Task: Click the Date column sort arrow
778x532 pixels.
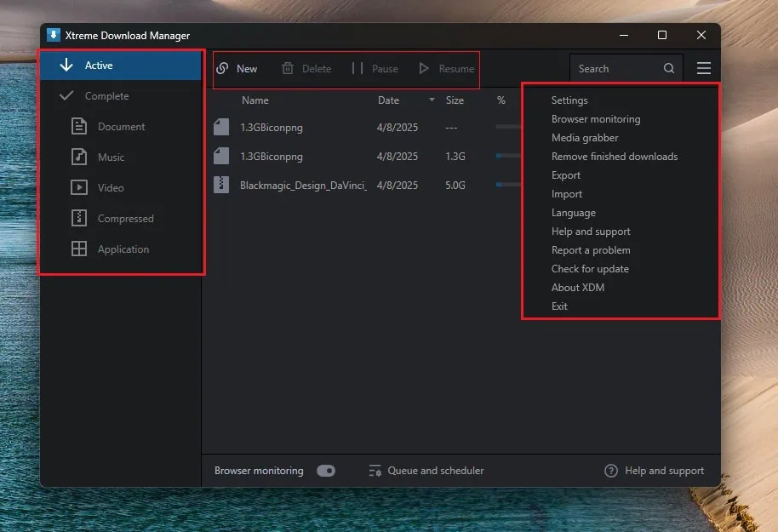Action: pos(432,100)
